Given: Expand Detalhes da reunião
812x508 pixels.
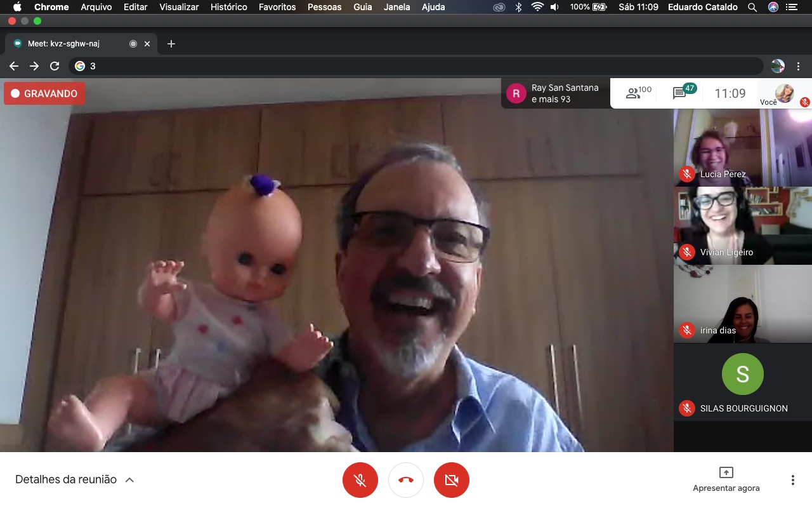Looking at the screenshot, I should (75, 479).
